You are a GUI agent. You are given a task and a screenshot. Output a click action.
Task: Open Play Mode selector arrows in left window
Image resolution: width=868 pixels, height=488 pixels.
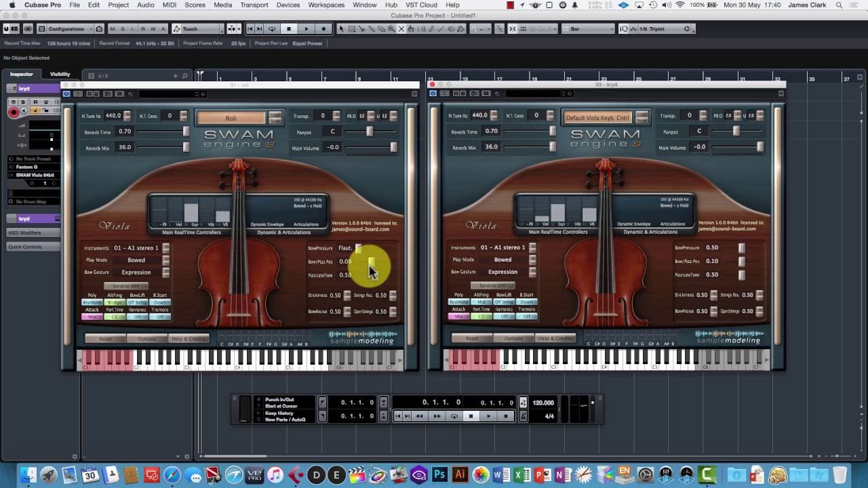click(165, 260)
